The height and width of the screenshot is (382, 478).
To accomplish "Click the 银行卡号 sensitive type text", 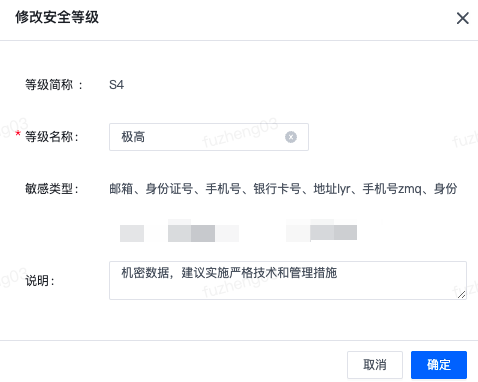I will [277, 189].
